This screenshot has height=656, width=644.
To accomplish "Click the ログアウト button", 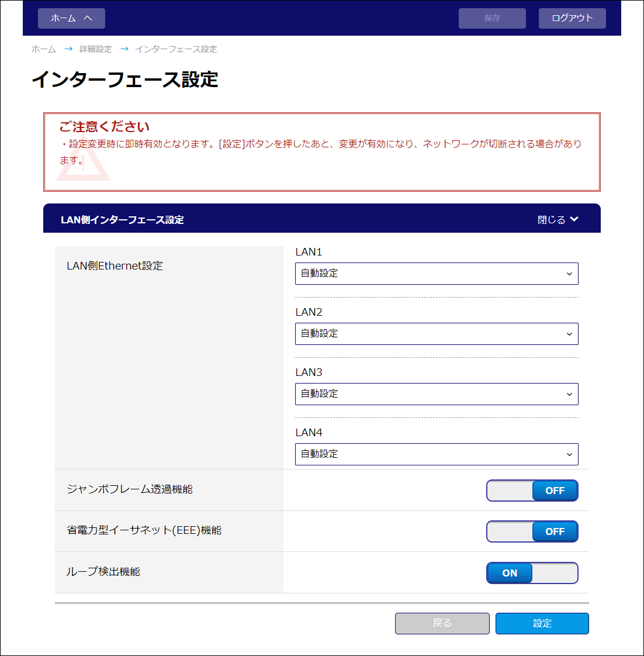I will [x=572, y=18].
